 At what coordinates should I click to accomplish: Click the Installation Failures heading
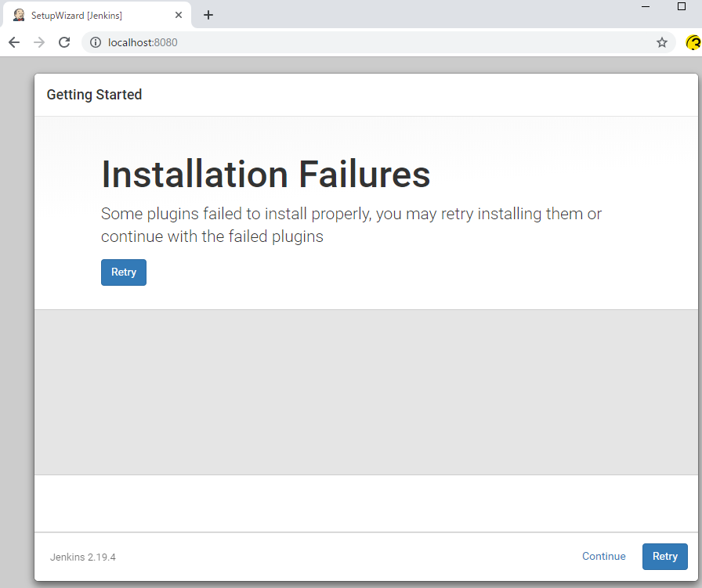click(x=266, y=175)
